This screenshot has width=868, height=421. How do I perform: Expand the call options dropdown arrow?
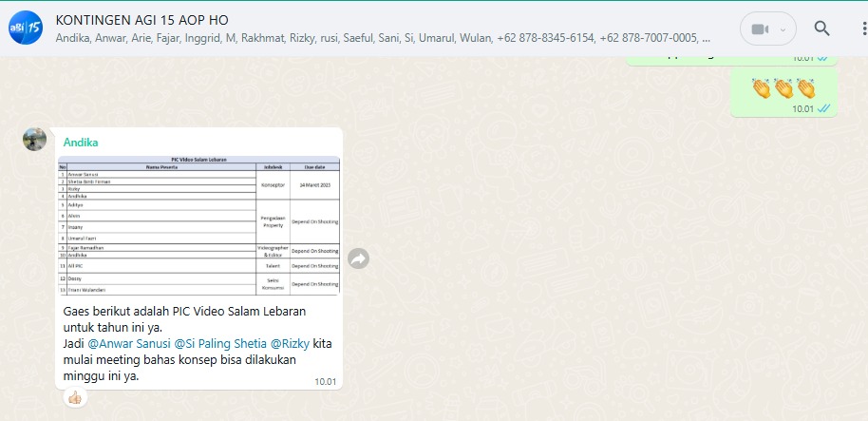[x=783, y=29]
